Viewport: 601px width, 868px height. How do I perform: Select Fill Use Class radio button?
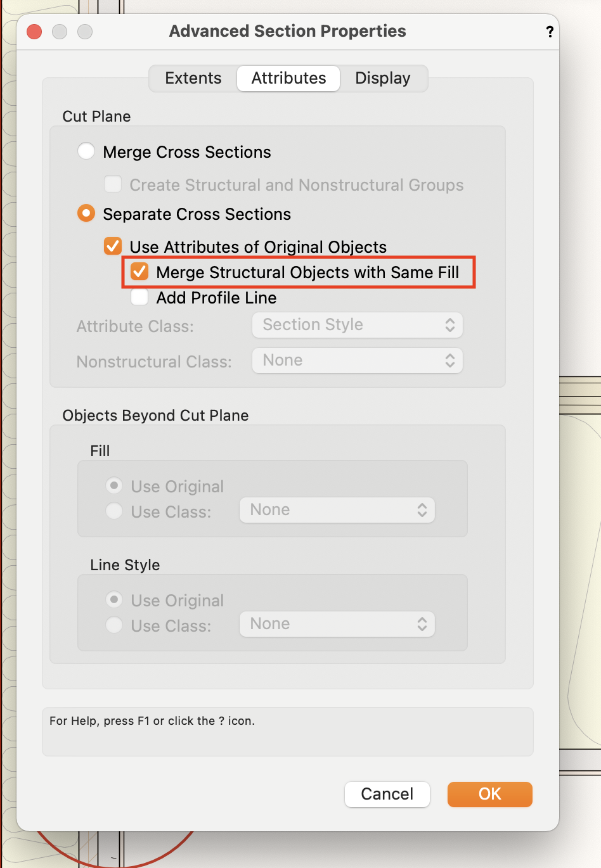(x=114, y=511)
